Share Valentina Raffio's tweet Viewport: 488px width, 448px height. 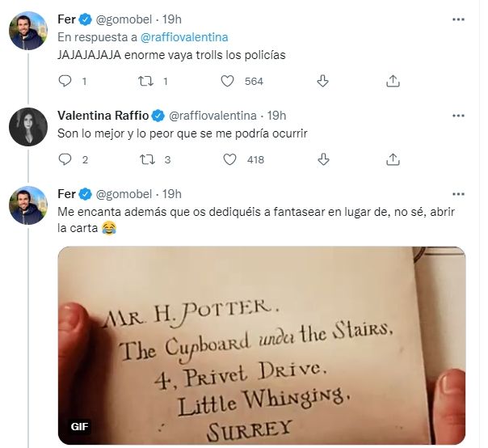click(x=393, y=159)
